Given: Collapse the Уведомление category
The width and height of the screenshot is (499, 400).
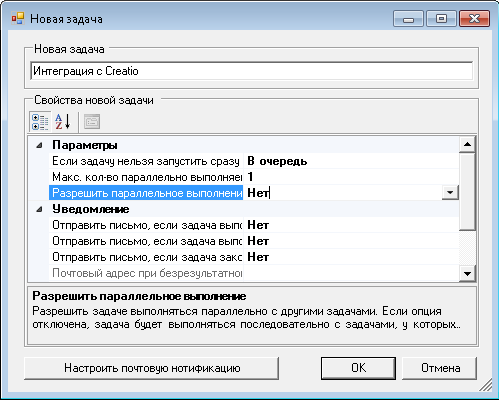Looking at the screenshot, I should pos(40,209).
